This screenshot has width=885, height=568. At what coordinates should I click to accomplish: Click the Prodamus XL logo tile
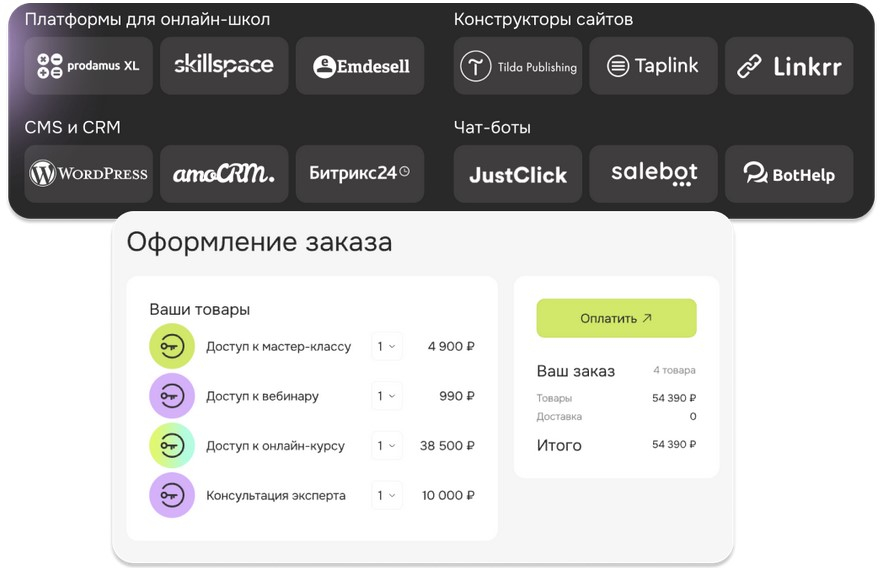pos(88,66)
